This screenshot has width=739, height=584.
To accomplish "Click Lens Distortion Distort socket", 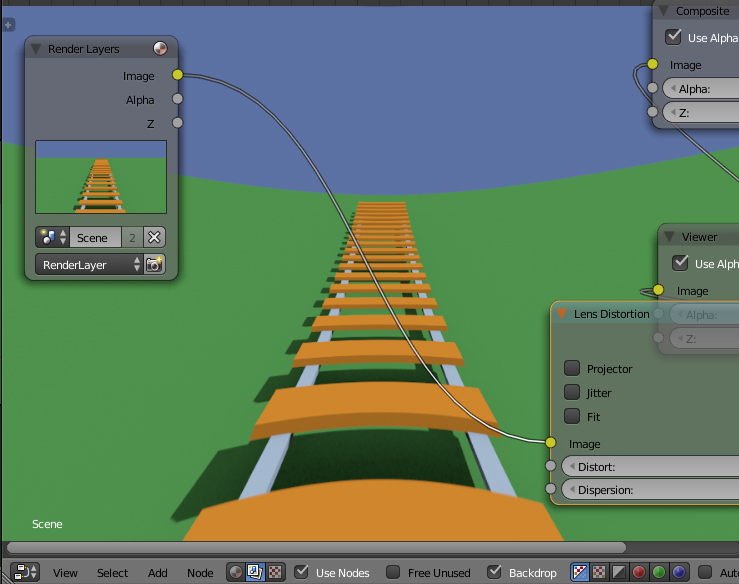I will point(550,466).
